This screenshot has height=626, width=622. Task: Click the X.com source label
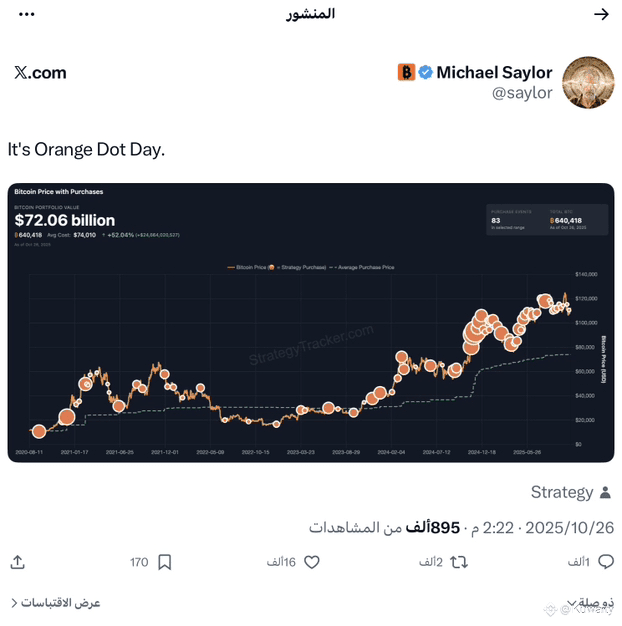point(40,72)
